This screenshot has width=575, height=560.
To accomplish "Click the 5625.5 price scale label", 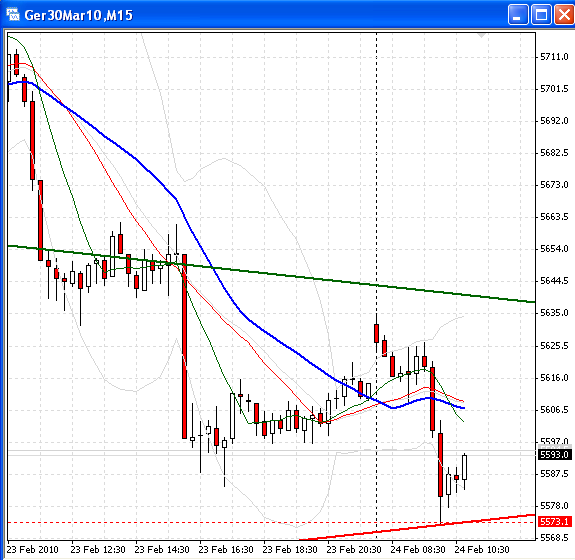I will (554, 346).
